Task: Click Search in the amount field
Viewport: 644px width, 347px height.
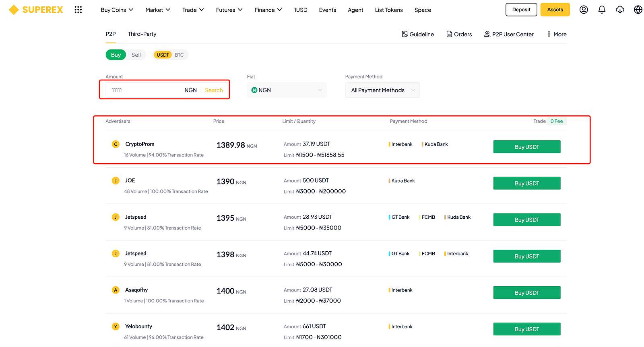Action: [214, 90]
